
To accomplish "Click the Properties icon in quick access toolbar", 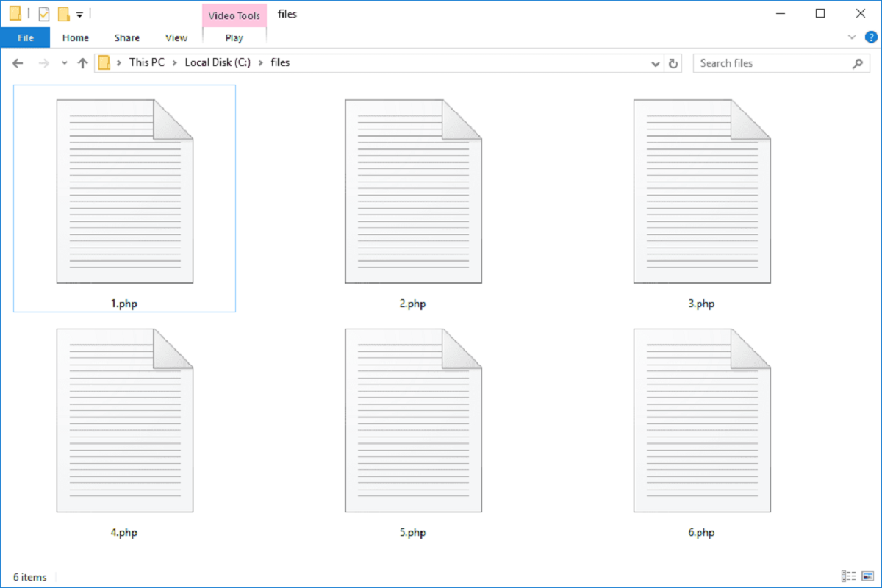I will tap(44, 14).
